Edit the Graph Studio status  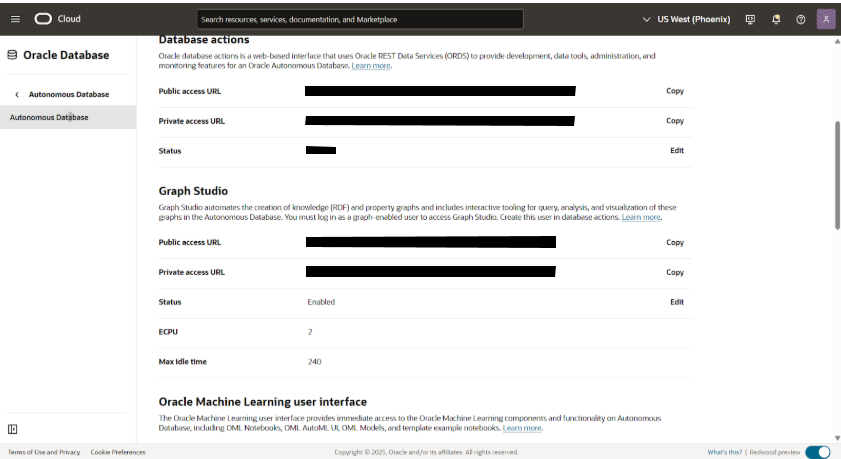tap(677, 302)
